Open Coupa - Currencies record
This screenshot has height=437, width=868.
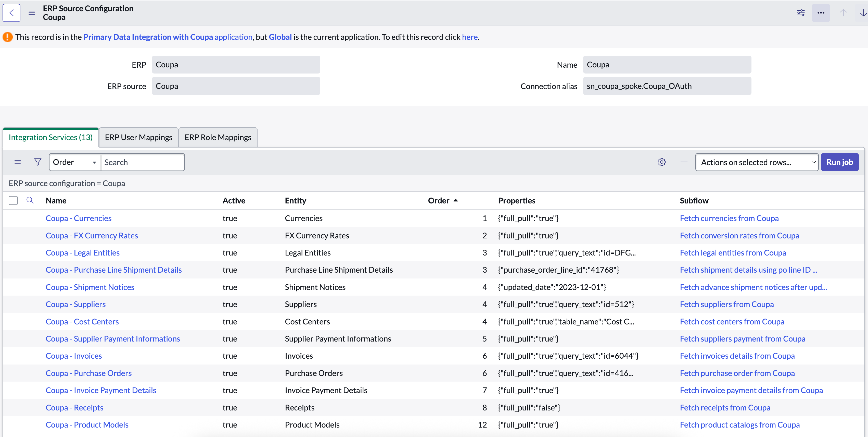pos(79,218)
